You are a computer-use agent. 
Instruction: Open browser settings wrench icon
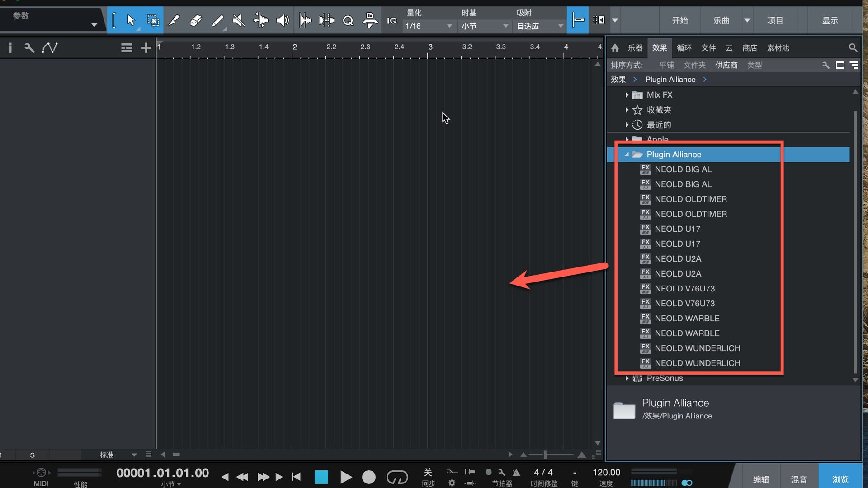pos(826,65)
